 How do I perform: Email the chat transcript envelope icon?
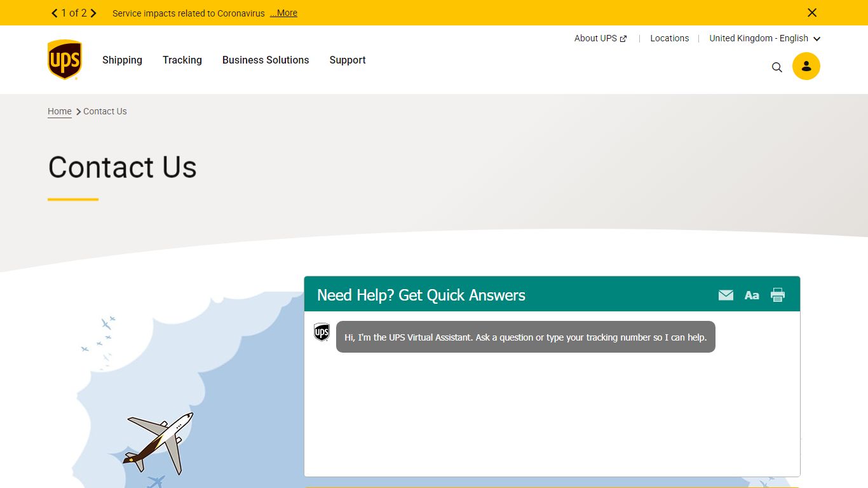(x=726, y=295)
